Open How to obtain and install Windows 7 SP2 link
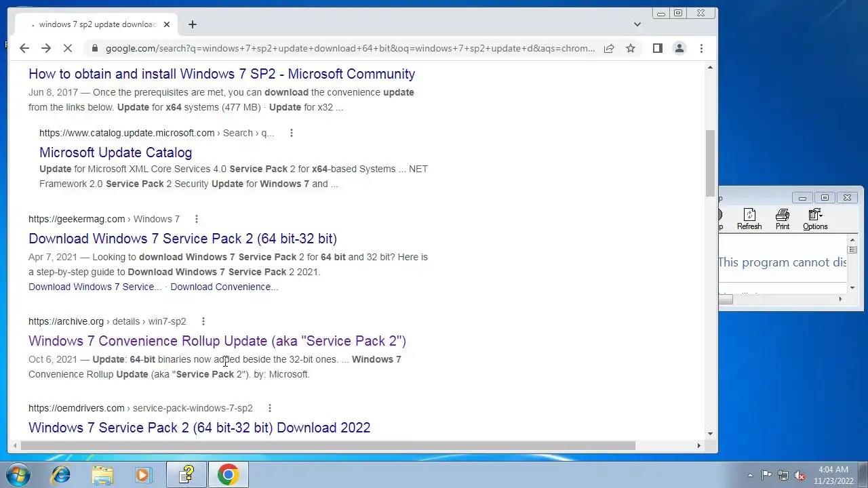 222,74
